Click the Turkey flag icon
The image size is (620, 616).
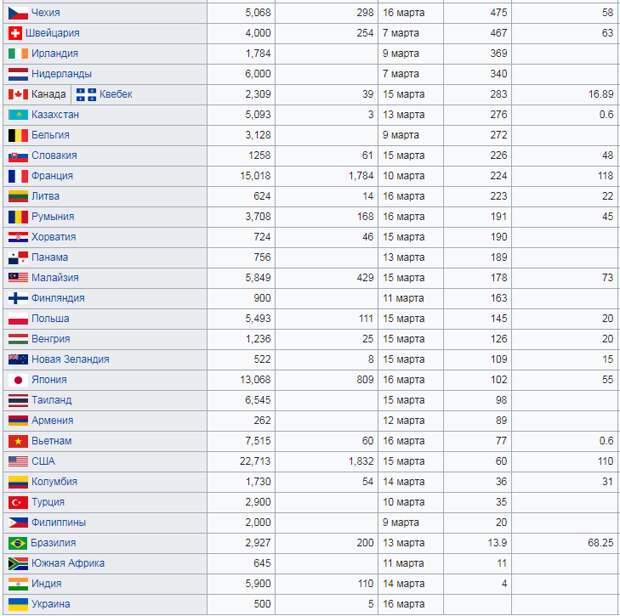18,502
